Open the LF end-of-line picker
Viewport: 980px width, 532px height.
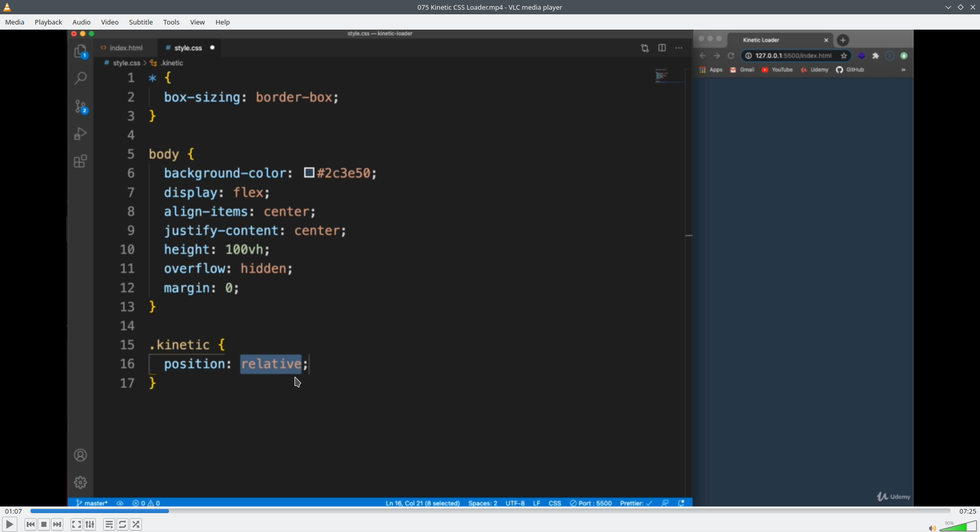536,503
